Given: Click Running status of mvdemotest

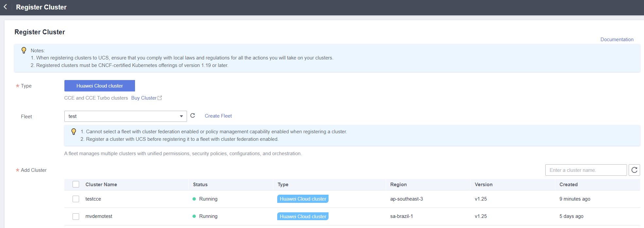Looking at the screenshot, I should [205, 216].
